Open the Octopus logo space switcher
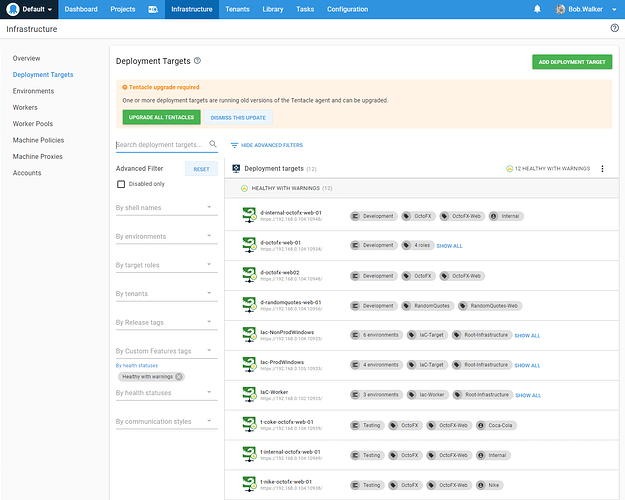This screenshot has width=625, height=500. coord(13,9)
